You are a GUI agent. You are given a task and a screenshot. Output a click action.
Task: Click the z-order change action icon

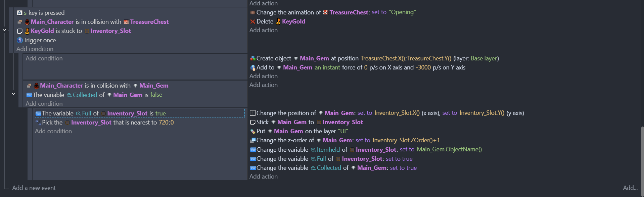point(253,140)
